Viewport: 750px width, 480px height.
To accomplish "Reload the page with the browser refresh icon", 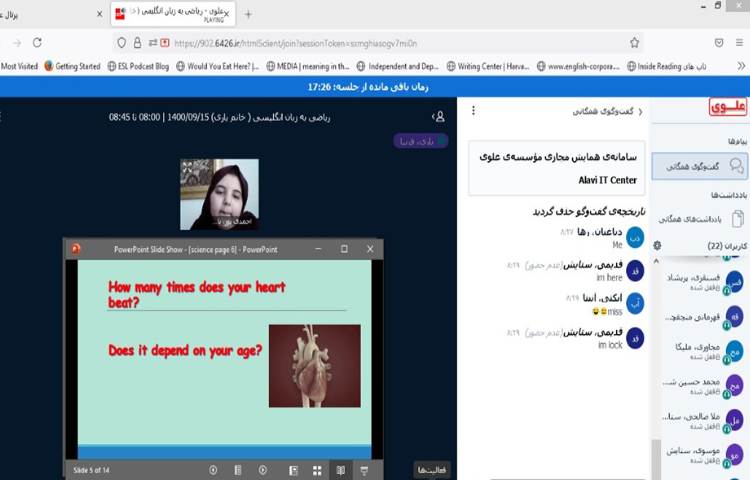I will 37,43.
